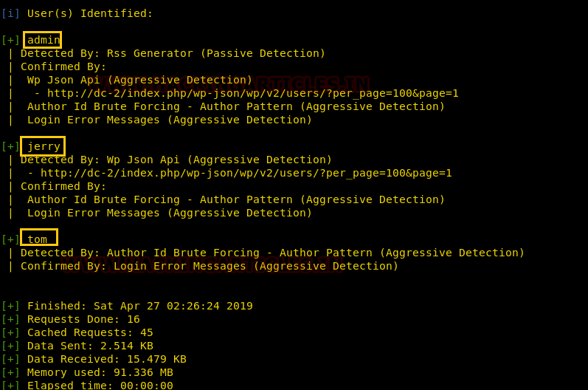Click the highlighted admin username
The width and height of the screenshot is (588, 390).
coord(43,40)
